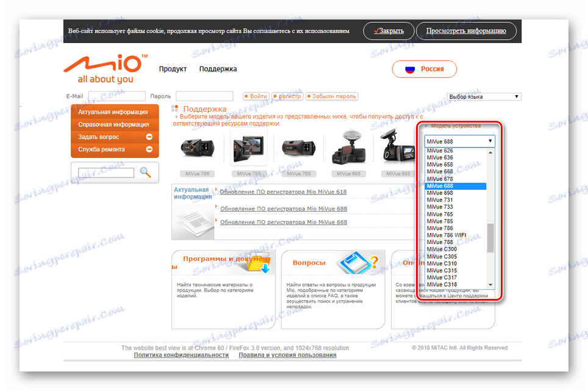Select Поддержка in the navigation menu
Viewport: 588px width, 391px height.
click(218, 68)
